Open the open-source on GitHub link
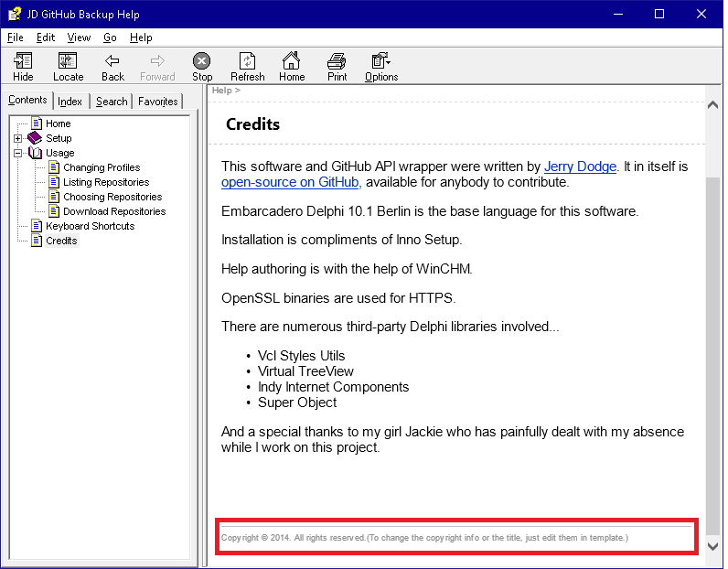 pos(290,182)
